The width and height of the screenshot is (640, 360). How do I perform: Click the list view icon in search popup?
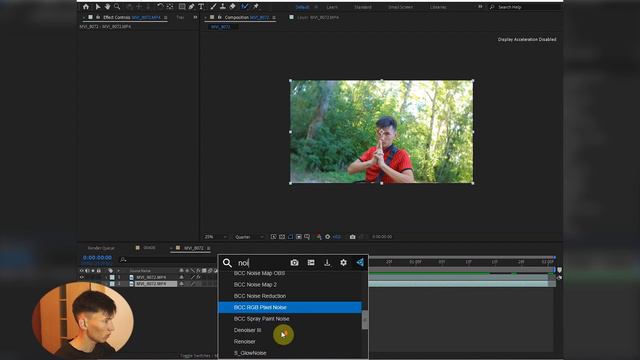(311, 263)
